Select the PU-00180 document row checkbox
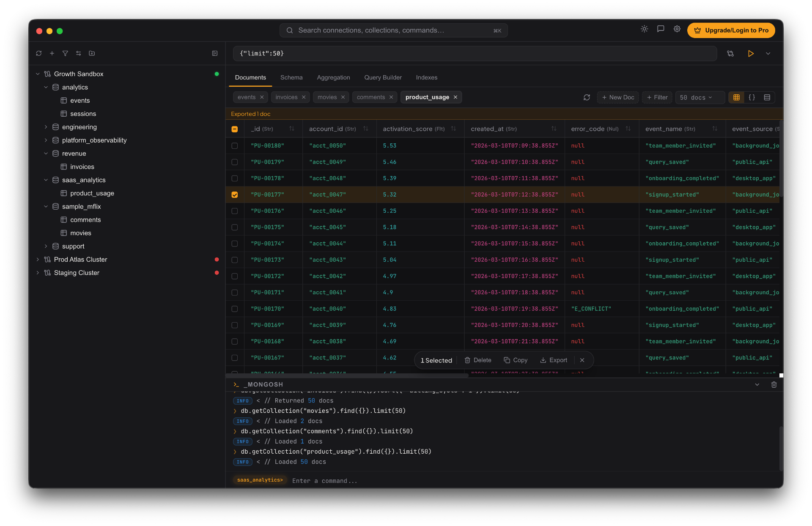This screenshot has height=526, width=812. 235,146
